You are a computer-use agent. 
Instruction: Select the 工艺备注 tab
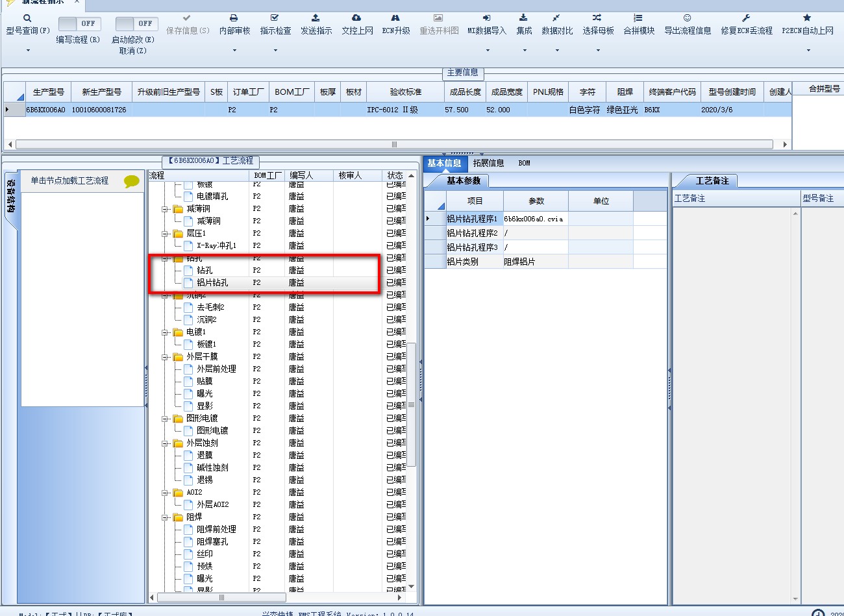[712, 180]
